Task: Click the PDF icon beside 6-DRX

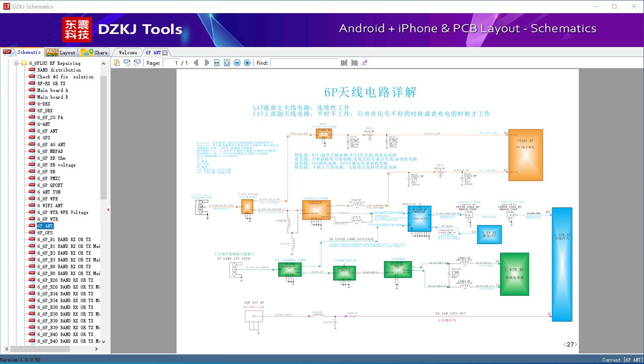Action: [32, 104]
